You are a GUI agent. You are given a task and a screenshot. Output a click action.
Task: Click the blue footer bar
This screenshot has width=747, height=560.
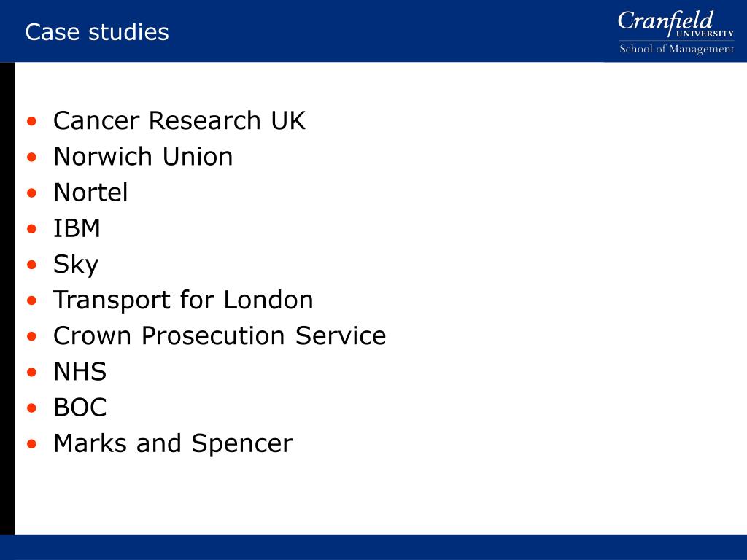(373, 547)
